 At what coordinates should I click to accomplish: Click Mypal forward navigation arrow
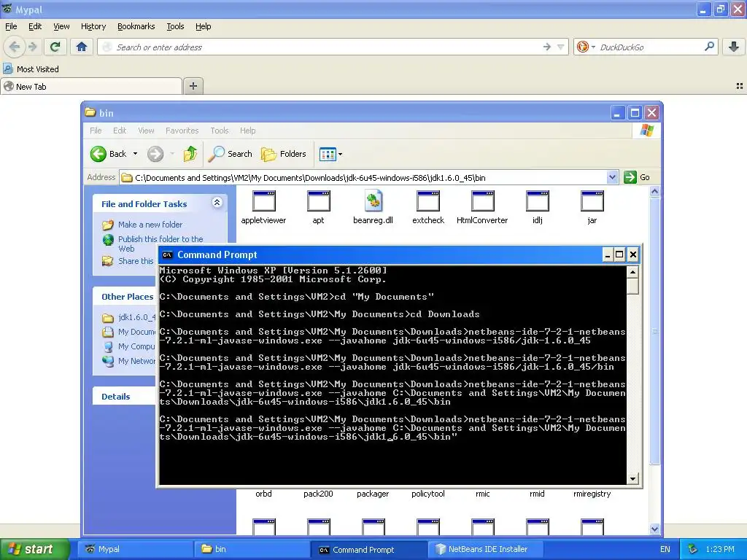(x=32, y=47)
